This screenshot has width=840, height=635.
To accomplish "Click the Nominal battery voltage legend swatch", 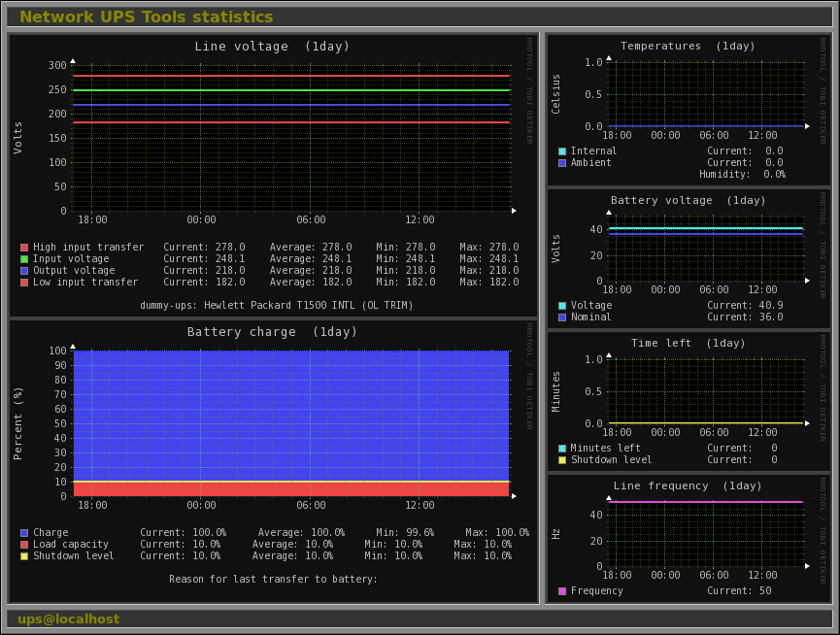I will click(562, 317).
